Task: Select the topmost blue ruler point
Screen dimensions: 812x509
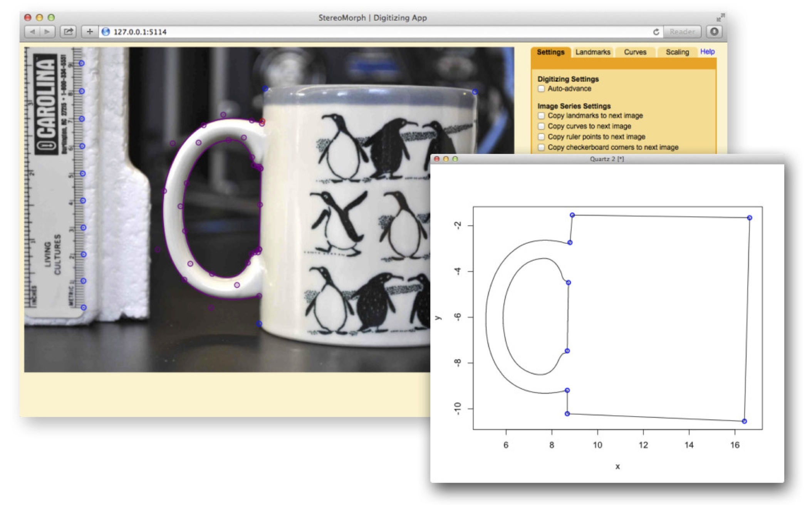Action: tap(82, 63)
